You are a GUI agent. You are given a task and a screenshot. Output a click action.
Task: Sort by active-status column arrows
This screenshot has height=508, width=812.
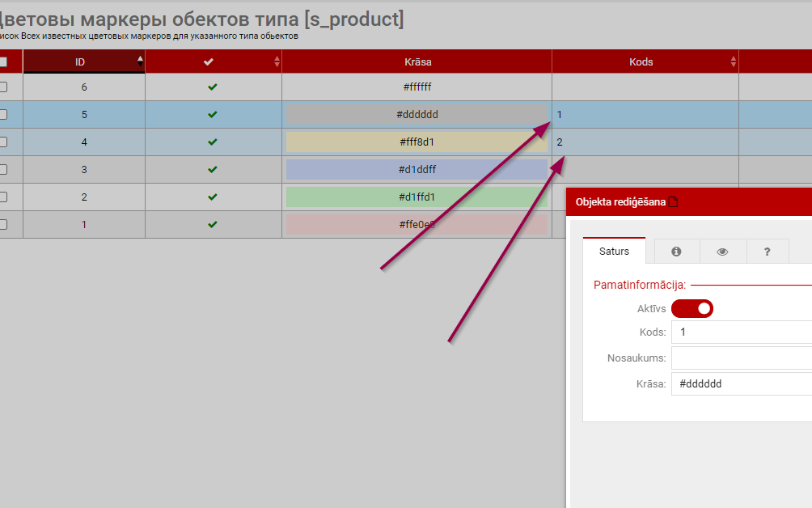pyautogui.click(x=277, y=61)
